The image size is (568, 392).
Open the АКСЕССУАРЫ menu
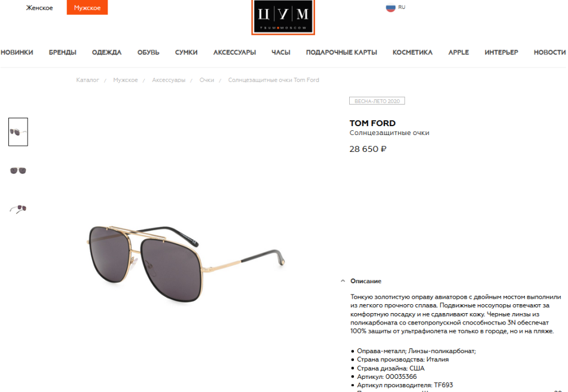pyautogui.click(x=234, y=52)
